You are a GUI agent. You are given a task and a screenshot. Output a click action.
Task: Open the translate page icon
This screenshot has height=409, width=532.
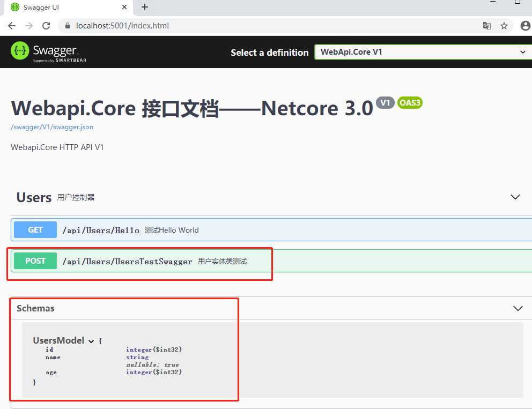click(487, 26)
